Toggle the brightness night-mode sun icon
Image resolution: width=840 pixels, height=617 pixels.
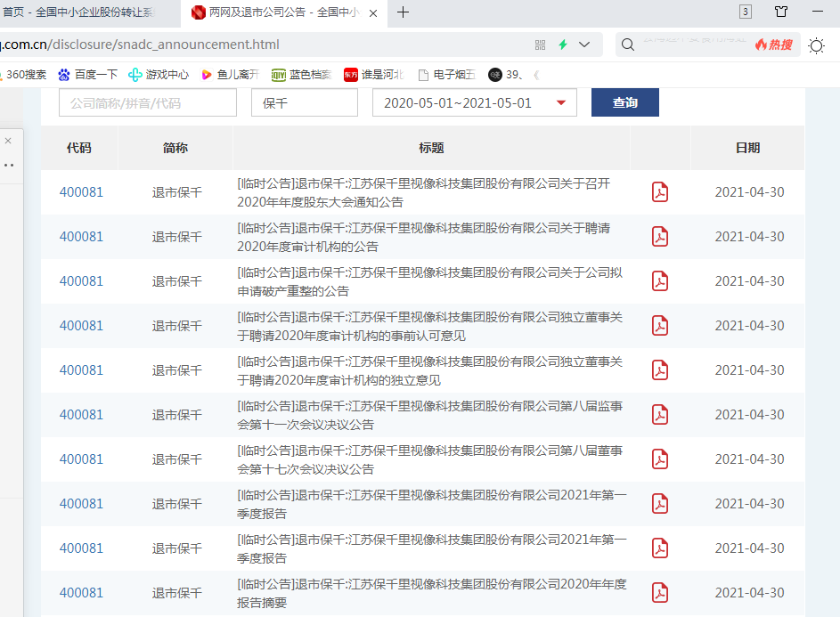(x=817, y=45)
